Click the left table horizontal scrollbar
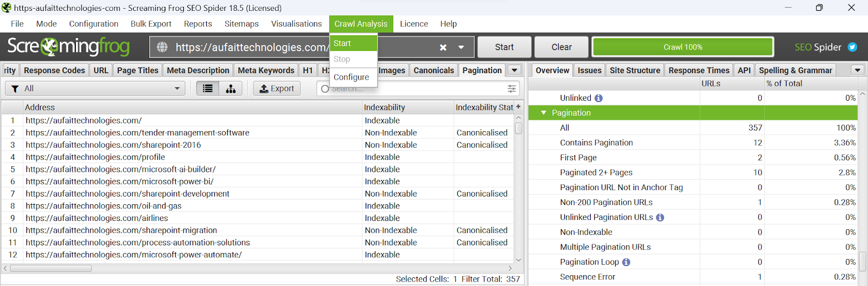The image size is (868, 286). click(x=51, y=268)
